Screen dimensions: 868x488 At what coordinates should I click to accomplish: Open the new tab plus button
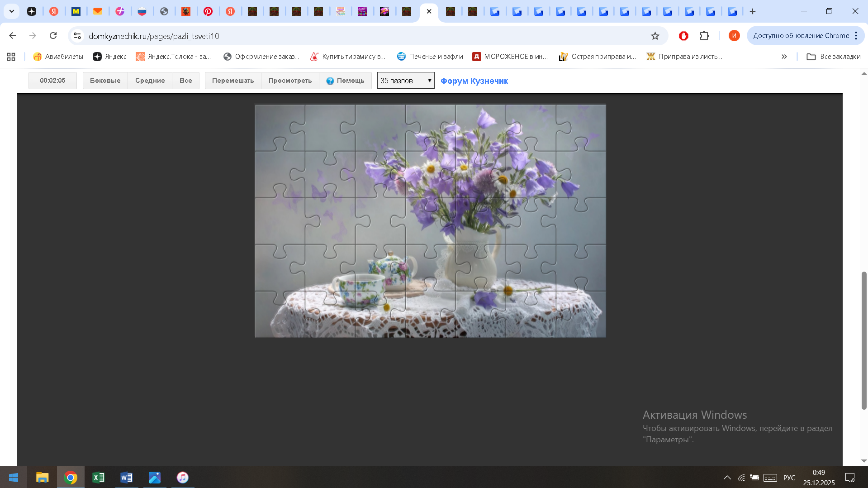753,11
